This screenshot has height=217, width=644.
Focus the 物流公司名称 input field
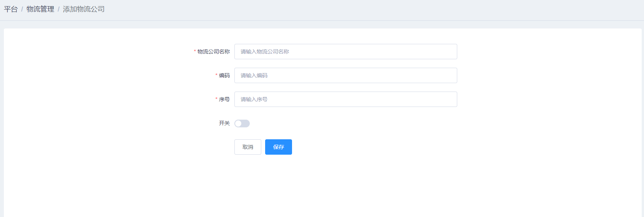pos(345,52)
